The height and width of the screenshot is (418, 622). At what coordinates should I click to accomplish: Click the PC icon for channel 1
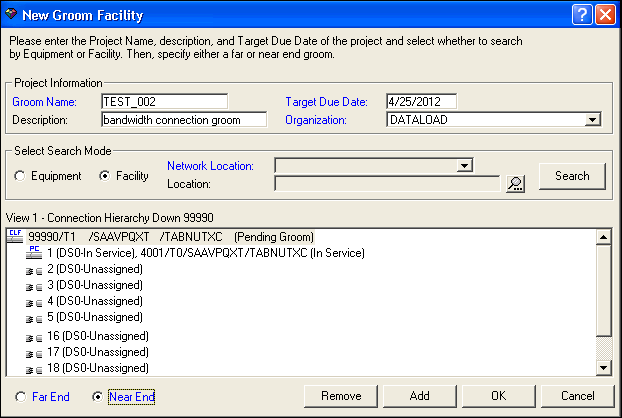coord(34,252)
